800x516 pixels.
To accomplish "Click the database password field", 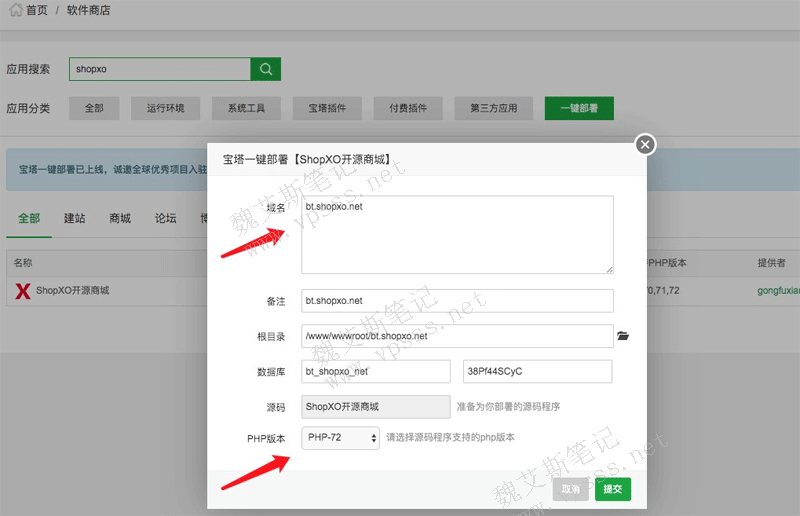I will coord(537,371).
